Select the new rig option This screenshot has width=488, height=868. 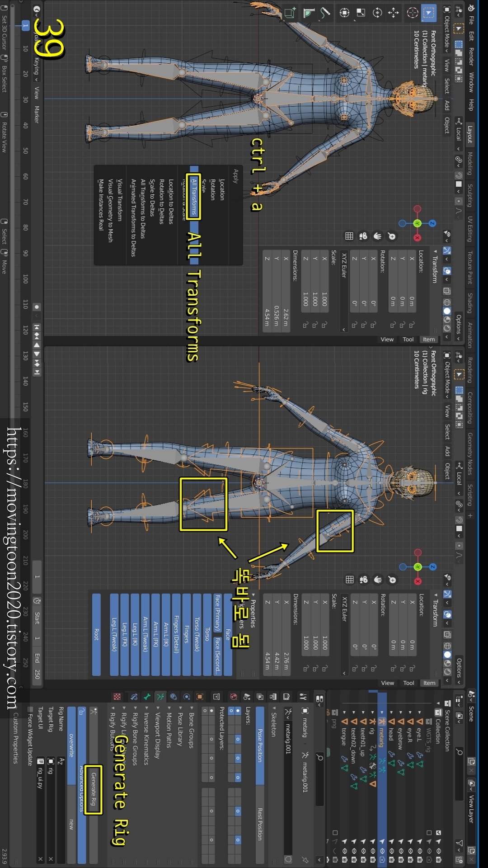coord(71,824)
